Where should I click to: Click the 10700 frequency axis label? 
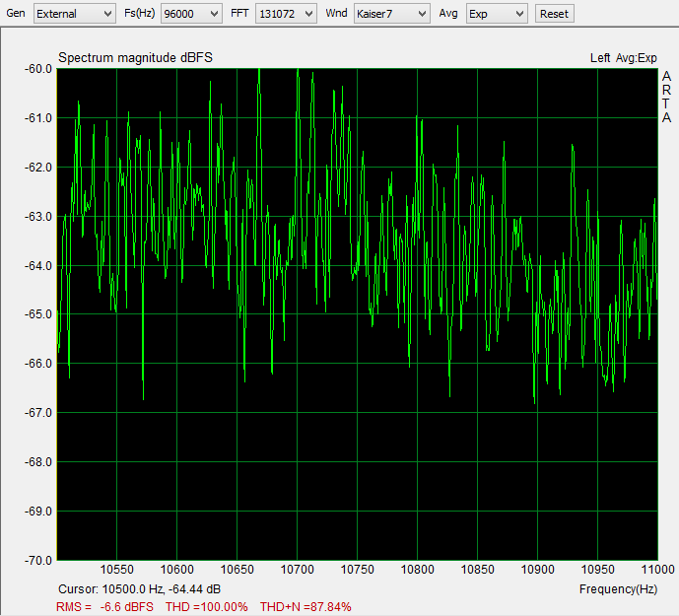pos(297,570)
